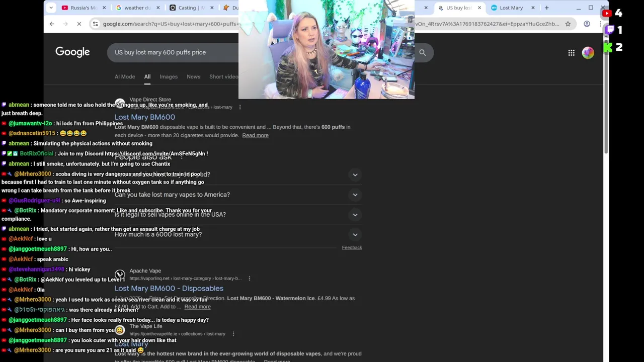Click Read more on the Apache Vape snippet
The image size is (644, 362).
(x=197, y=307)
